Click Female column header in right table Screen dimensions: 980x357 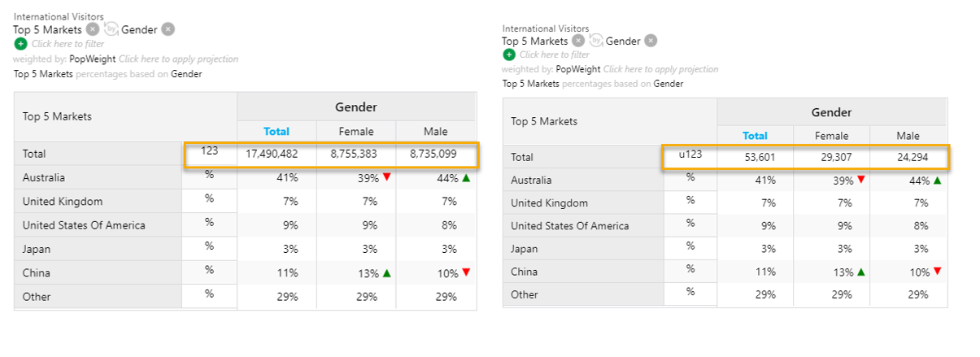point(832,136)
